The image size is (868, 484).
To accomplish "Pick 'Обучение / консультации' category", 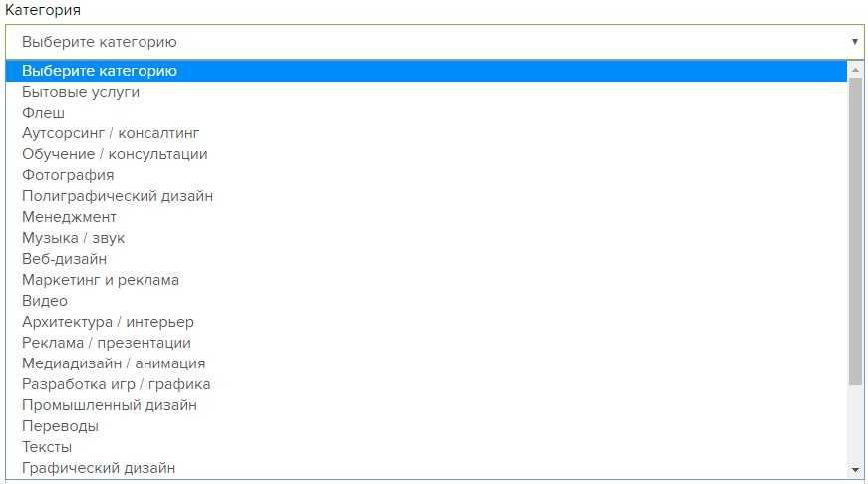I will [x=115, y=154].
